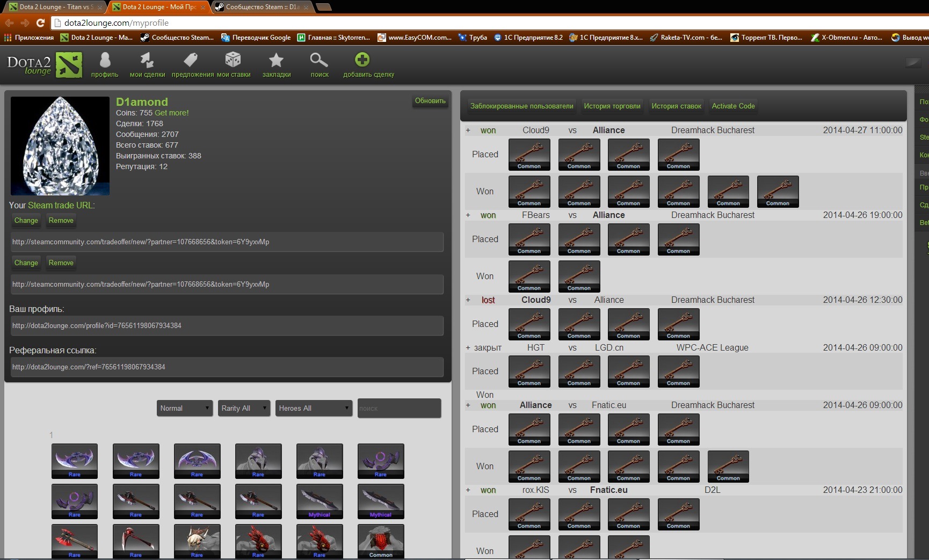Select first Mythical blade item in inventory

click(320, 501)
